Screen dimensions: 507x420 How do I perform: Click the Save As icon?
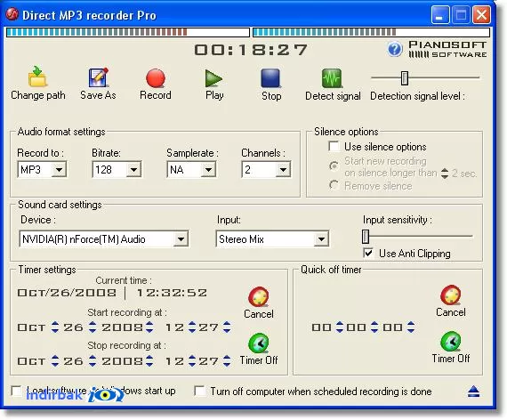click(x=98, y=77)
